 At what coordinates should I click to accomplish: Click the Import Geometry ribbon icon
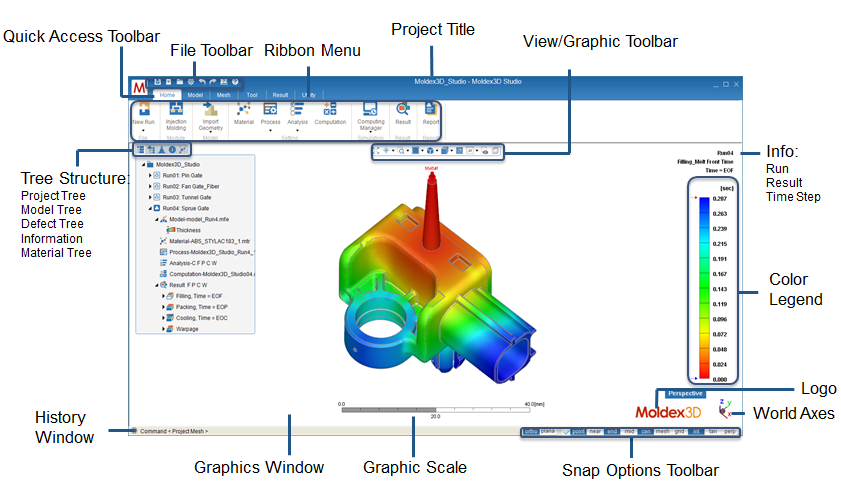pyautogui.click(x=211, y=109)
